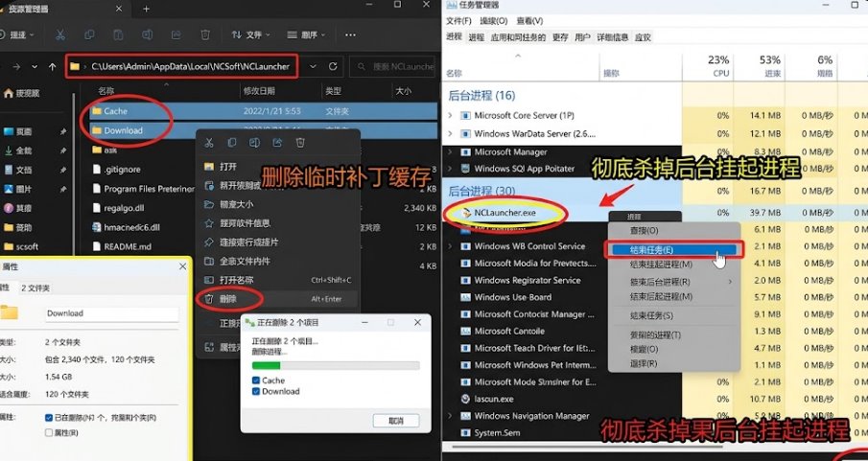The width and height of the screenshot is (868, 461).
Task: Click the Rename icon in Explorer toolbar
Action: tap(147, 35)
